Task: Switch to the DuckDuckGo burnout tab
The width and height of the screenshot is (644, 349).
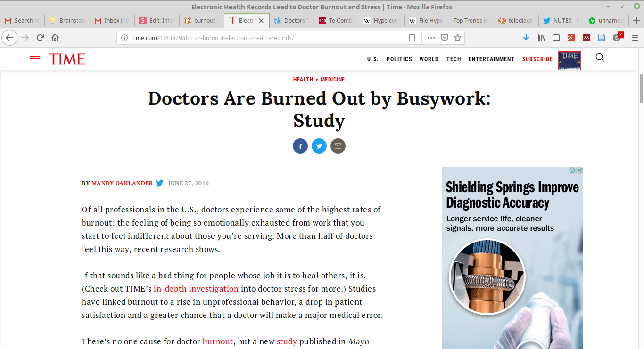Action: tap(202, 20)
